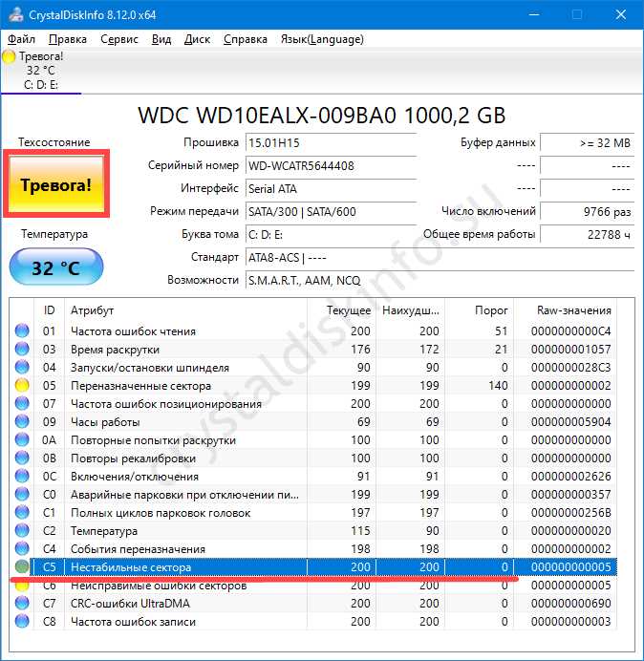Click status icon for C7 CRC-ошибки UltraDMA

pos(22,603)
